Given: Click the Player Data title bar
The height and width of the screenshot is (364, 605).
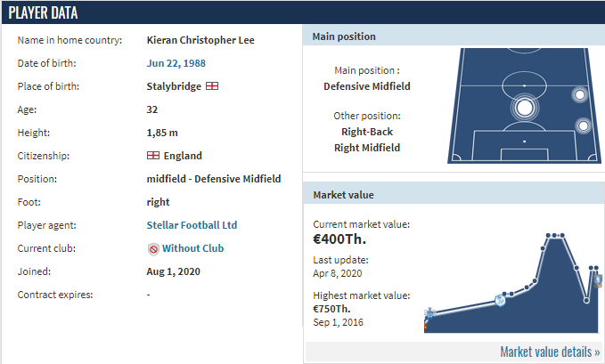Looking at the screenshot, I should (x=303, y=12).
